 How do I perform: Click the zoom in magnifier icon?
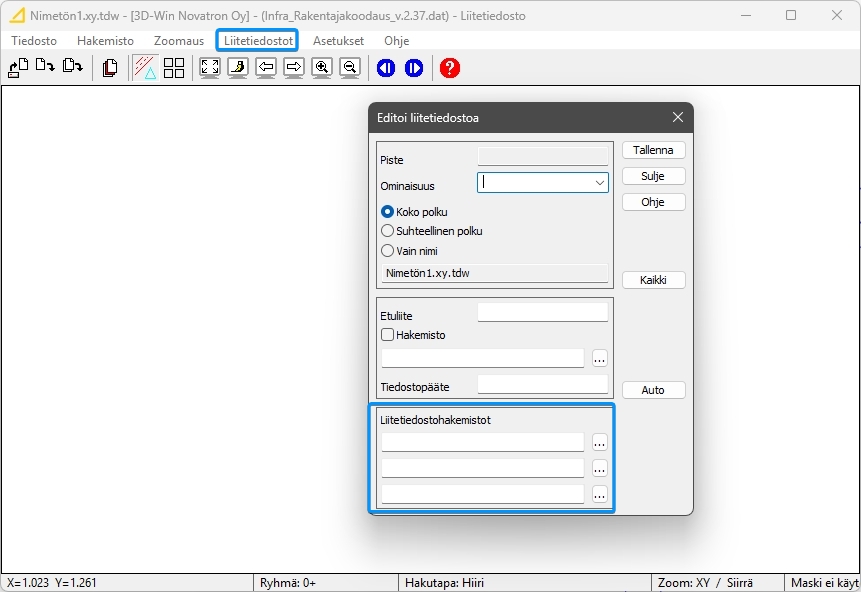click(x=322, y=68)
